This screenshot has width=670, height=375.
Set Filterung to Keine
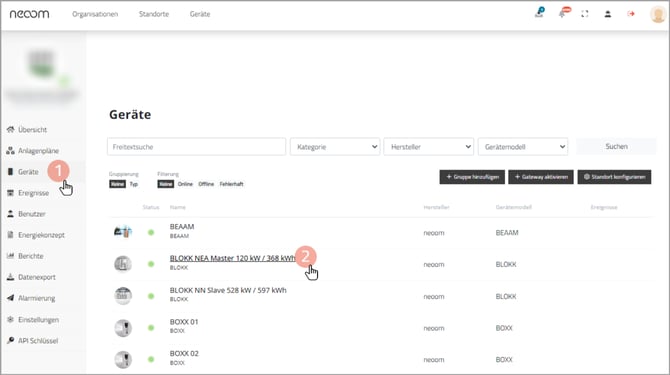click(x=166, y=184)
